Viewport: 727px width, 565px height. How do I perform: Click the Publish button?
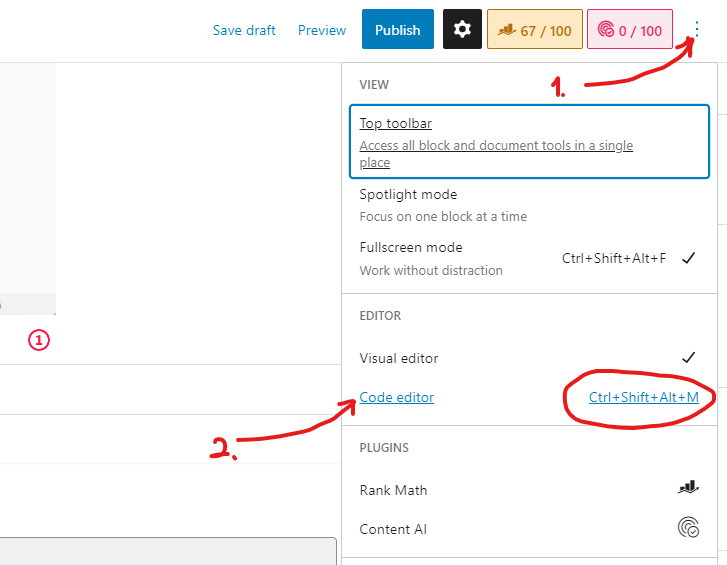tap(398, 29)
